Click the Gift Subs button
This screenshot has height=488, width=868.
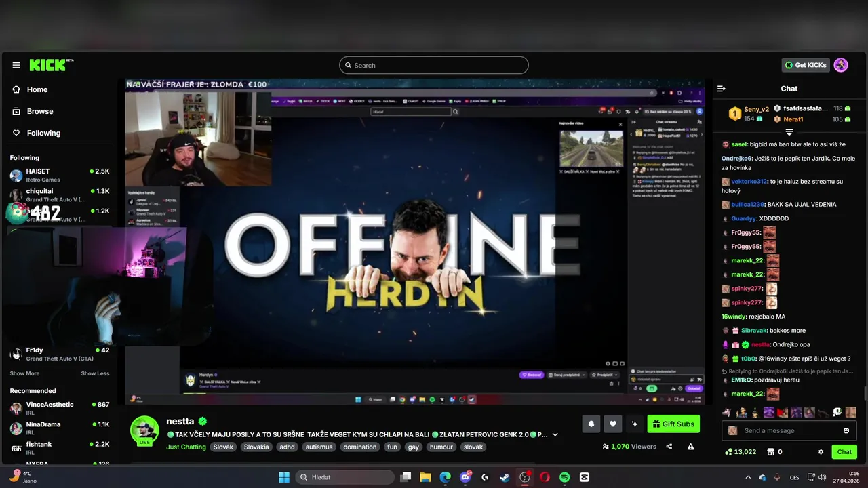coord(673,424)
